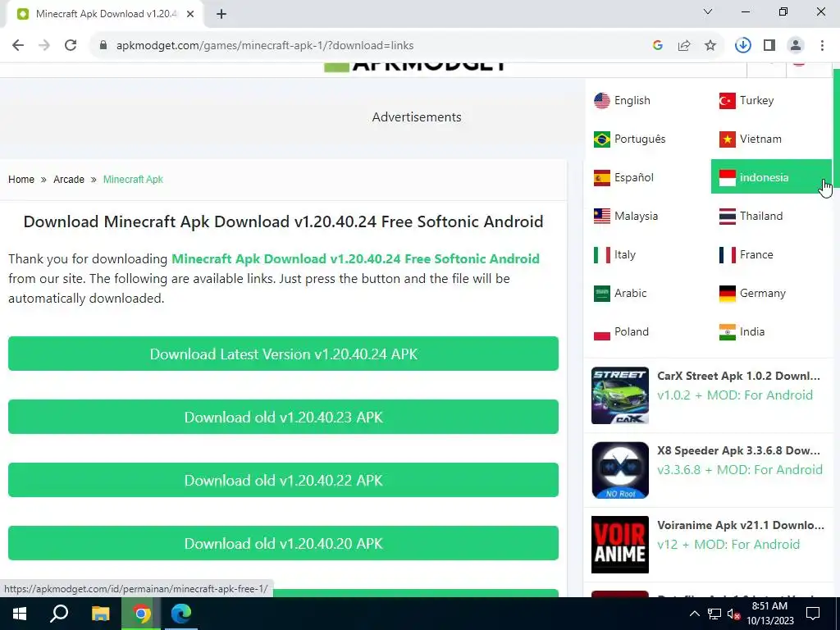Open the X8 Speeder app thumbnail
Screen dimensions: 840x630
tap(620, 470)
